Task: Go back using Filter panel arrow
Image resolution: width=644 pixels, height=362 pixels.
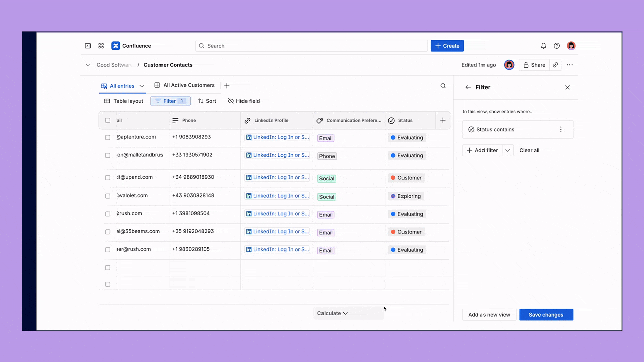Action: [x=468, y=87]
